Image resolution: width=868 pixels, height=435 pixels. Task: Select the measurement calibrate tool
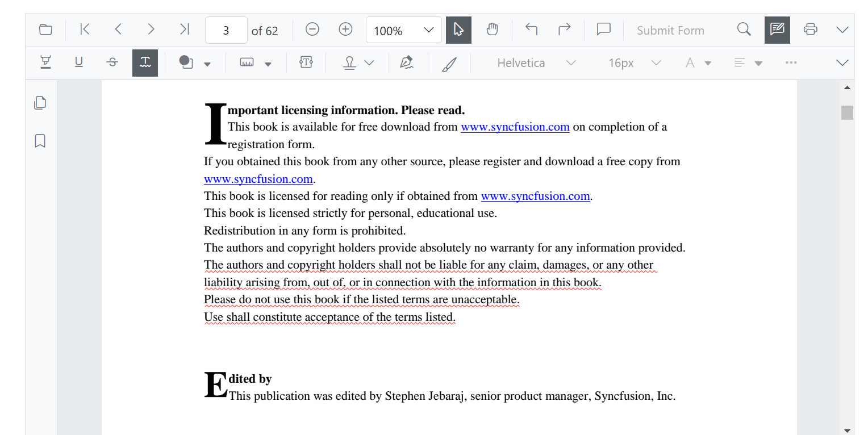point(247,62)
